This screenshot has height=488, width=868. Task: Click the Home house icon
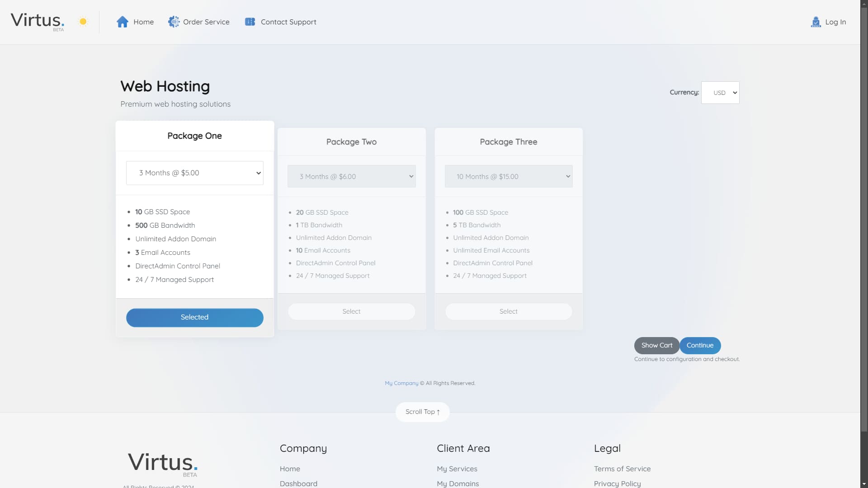tap(123, 22)
